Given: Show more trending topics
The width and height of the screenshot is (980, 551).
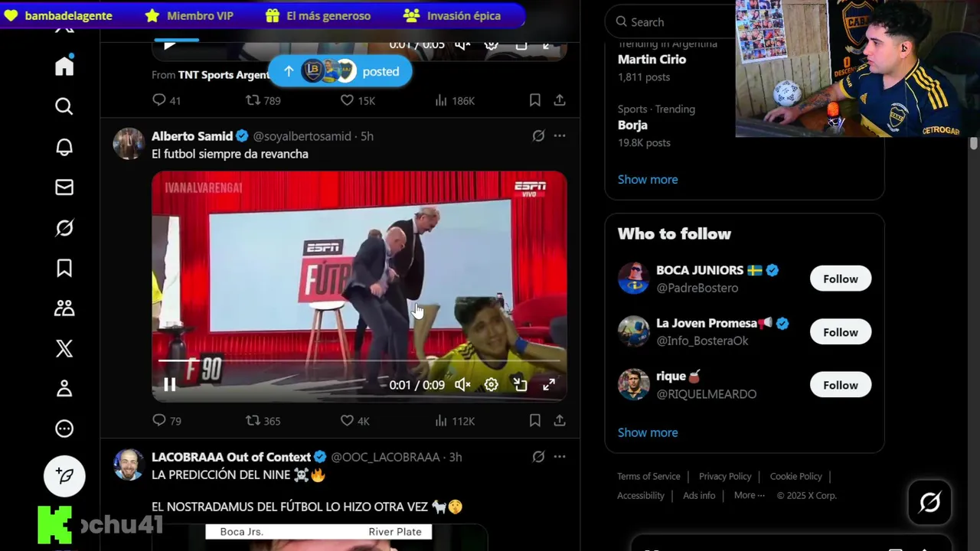Looking at the screenshot, I should tap(648, 179).
